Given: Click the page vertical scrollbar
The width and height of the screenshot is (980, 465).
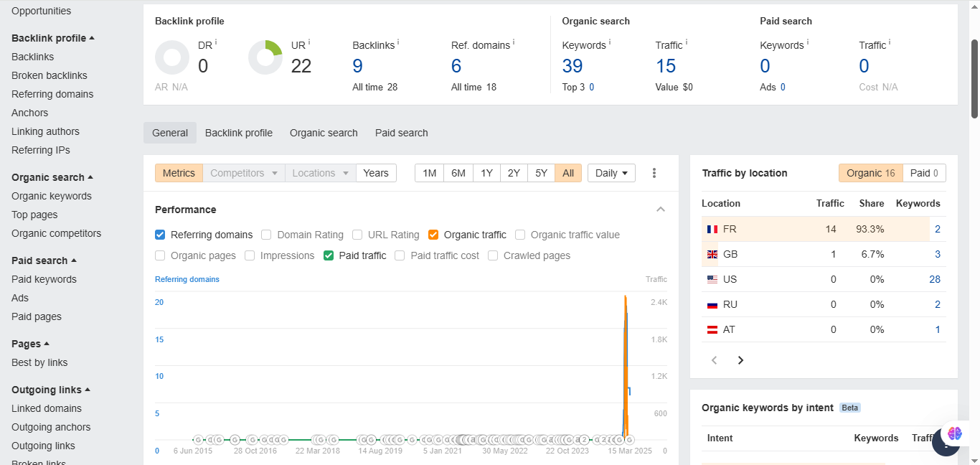Looking at the screenshot, I should [975, 79].
